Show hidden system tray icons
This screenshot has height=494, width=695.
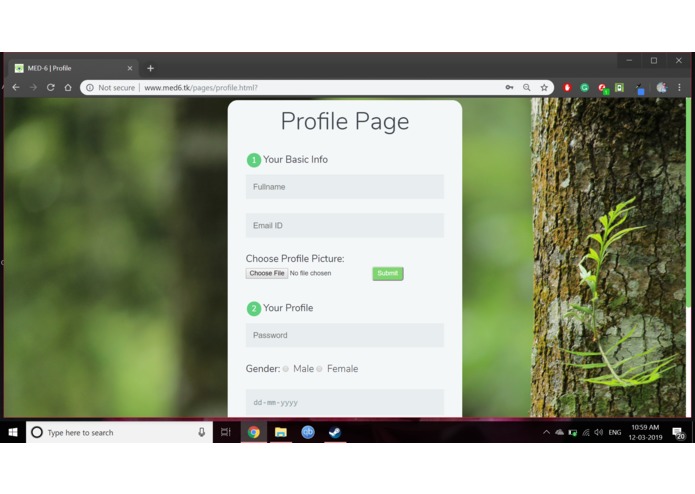[x=546, y=432]
